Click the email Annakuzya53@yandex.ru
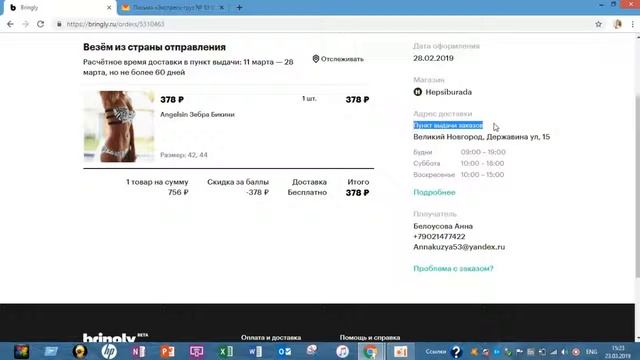Viewport: 640px width, 360px height. (459, 247)
